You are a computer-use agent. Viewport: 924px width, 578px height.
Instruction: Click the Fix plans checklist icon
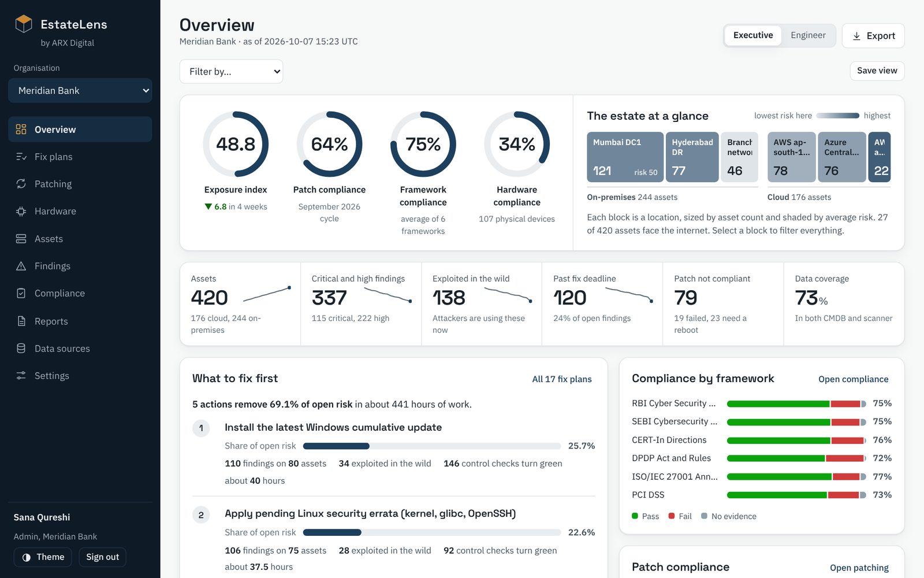point(21,157)
